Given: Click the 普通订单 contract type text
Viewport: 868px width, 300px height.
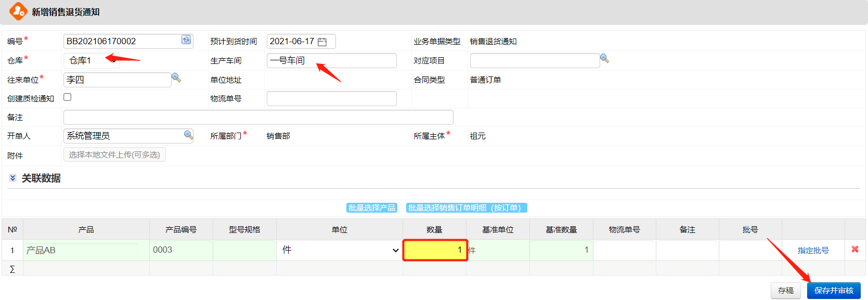Looking at the screenshot, I should click(486, 80).
